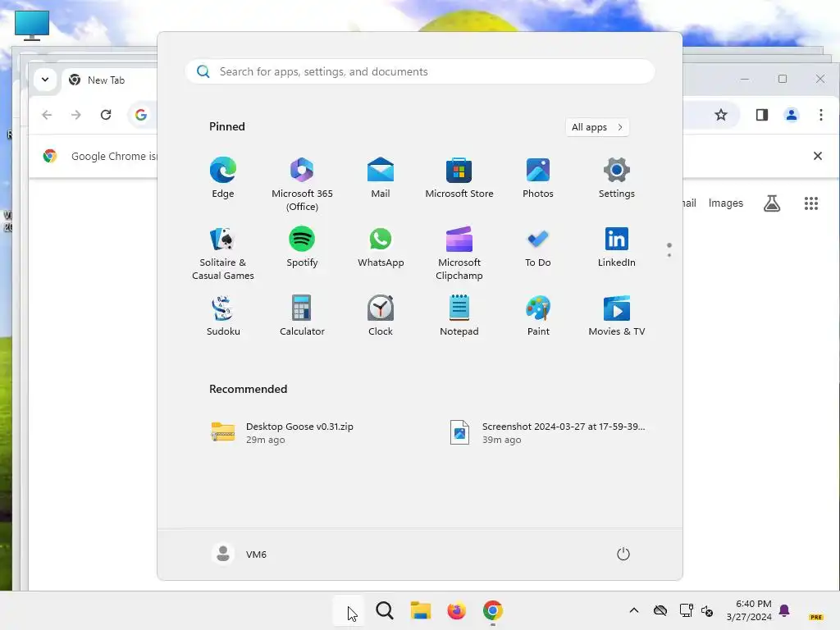Open Settings from pinned apps
This screenshot has height=630, width=840.
click(x=617, y=178)
